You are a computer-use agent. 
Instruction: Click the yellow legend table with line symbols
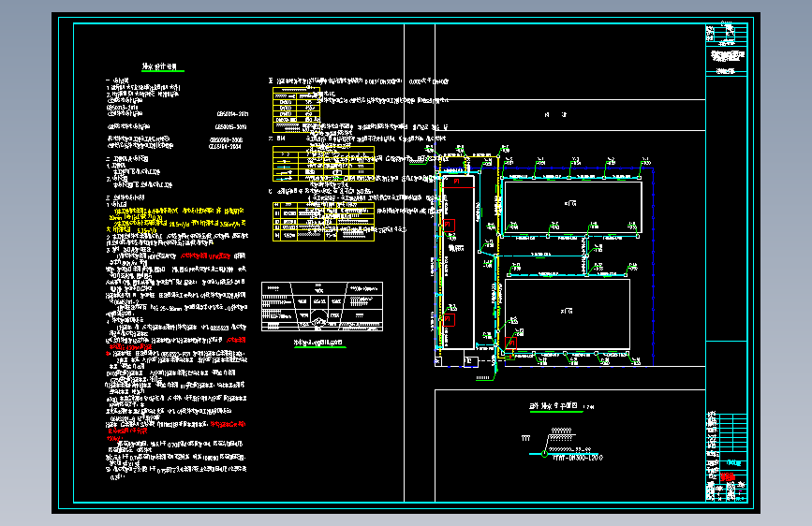323,164
